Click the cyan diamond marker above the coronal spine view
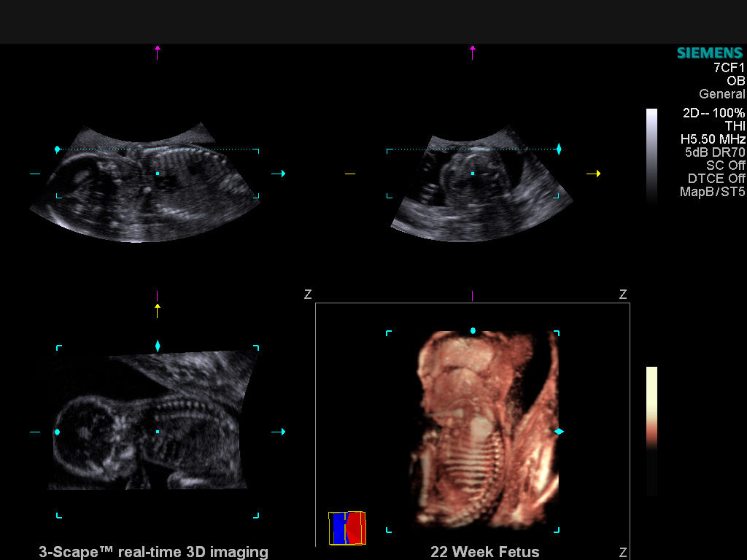The image size is (747, 560). (x=158, y=346)
